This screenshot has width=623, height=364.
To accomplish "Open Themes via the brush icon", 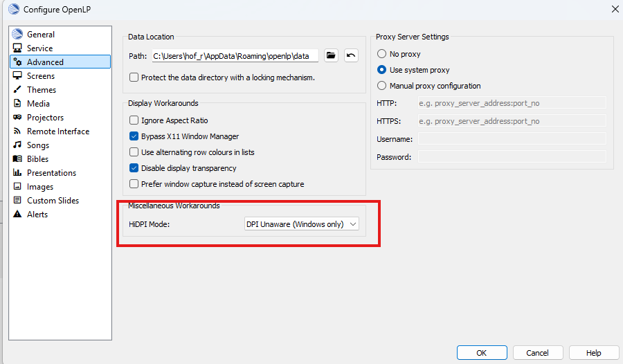I will [x=18, y=90].
